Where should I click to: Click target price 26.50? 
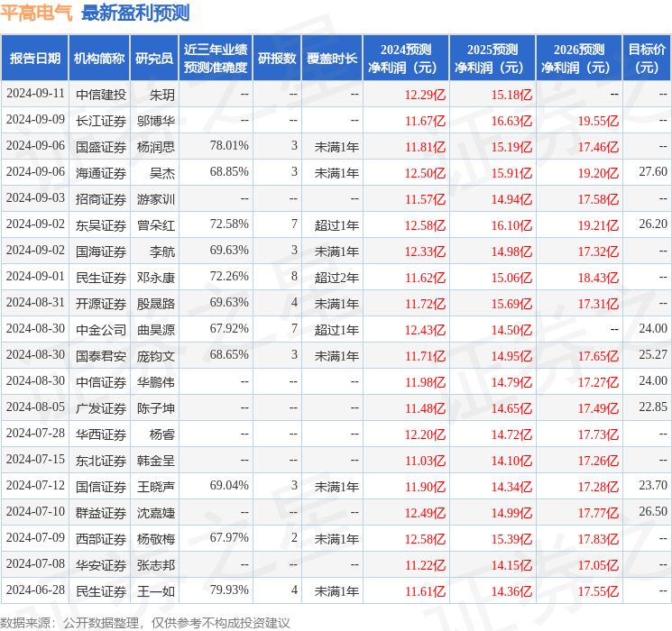click(653, 511)
